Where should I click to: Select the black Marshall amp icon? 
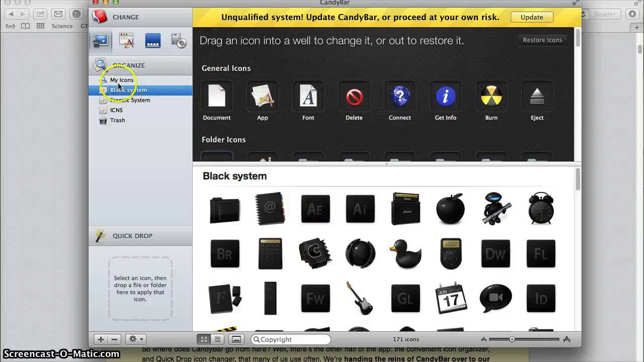pyautogui.click(x=406, y=208)
